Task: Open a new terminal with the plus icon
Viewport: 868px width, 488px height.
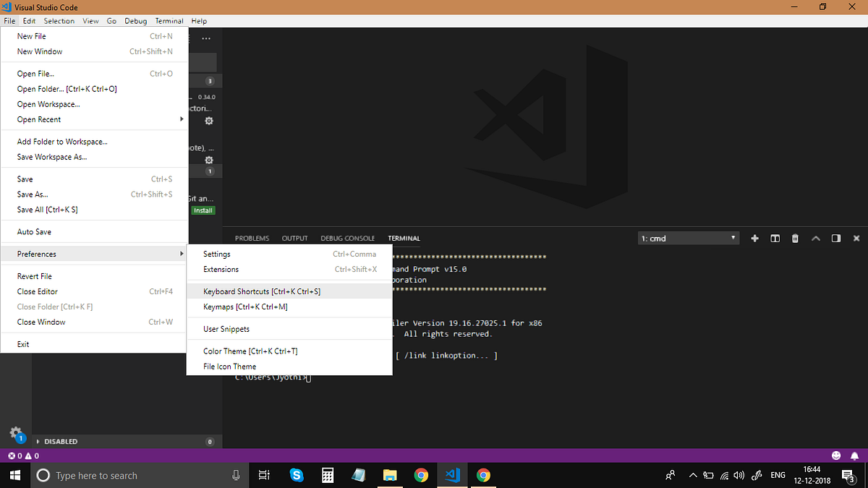Action: click(754, 238)
